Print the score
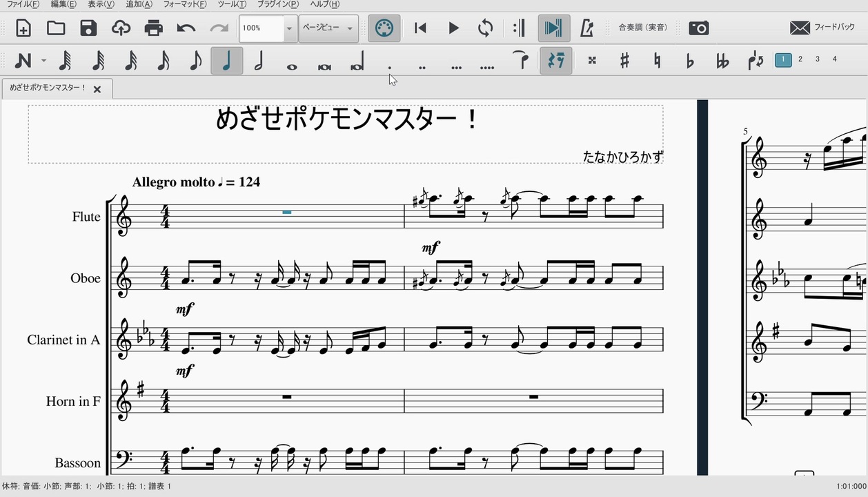Screen dimensions: 868x497 point(154,28)
